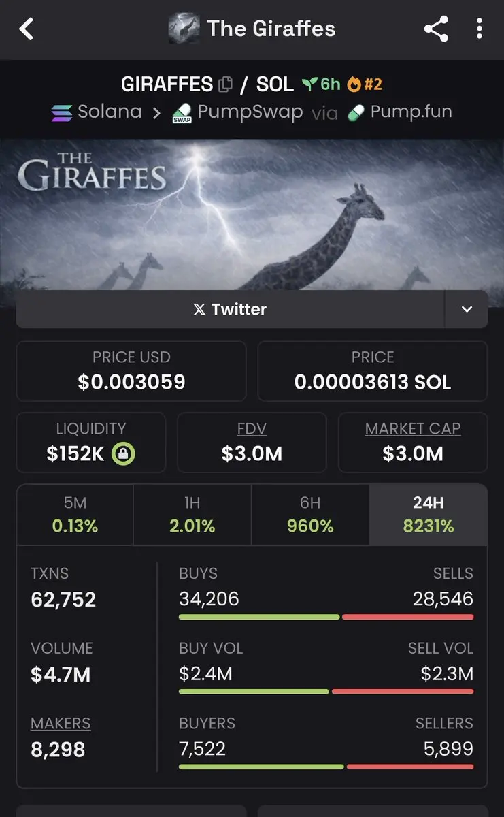Select the 6H timeframe tab
The width and height of the screenshot is (504, 817).
[x=310, y=515]
